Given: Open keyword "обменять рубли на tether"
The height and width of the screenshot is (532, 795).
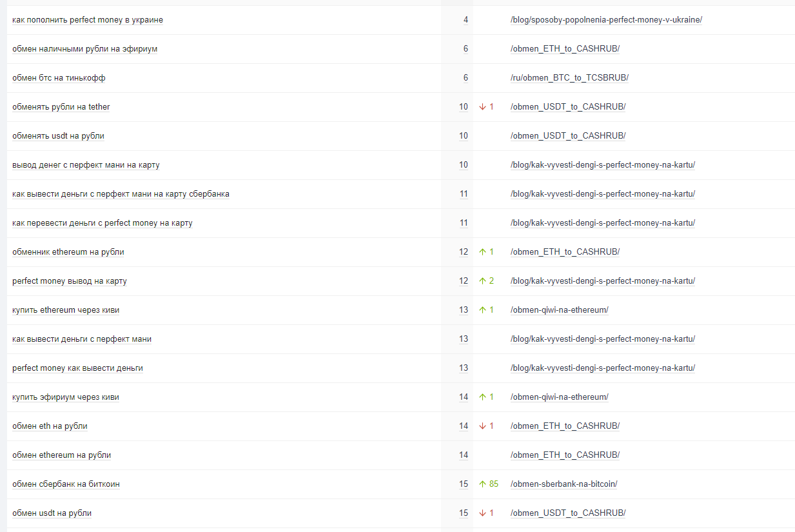Looking at the screenshot, I should point(61,107).
